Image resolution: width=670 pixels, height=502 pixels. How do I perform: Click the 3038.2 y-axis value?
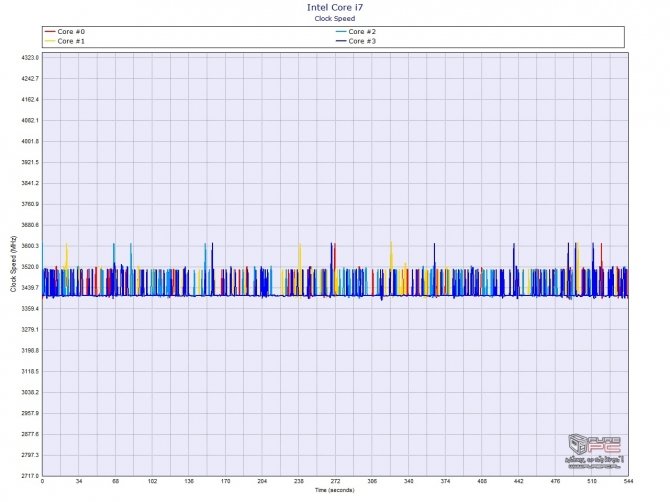[x=30, y=392]
